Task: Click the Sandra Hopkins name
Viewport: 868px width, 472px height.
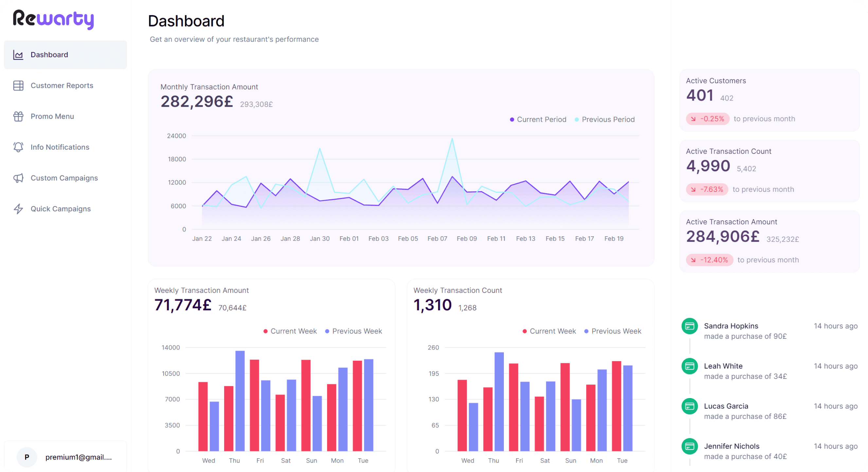Action: click(731, 326)
